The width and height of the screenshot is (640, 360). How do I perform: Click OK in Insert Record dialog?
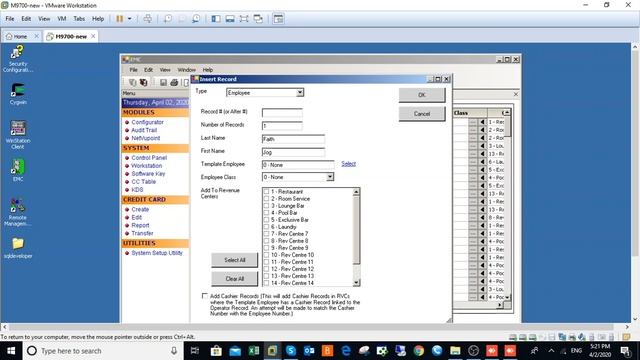[x=422, y=95]
